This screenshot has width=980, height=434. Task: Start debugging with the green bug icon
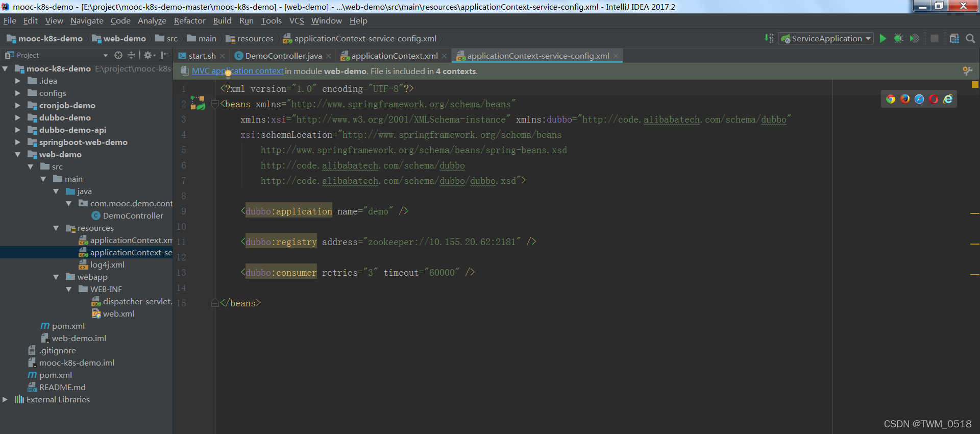(x=899, y=38)
